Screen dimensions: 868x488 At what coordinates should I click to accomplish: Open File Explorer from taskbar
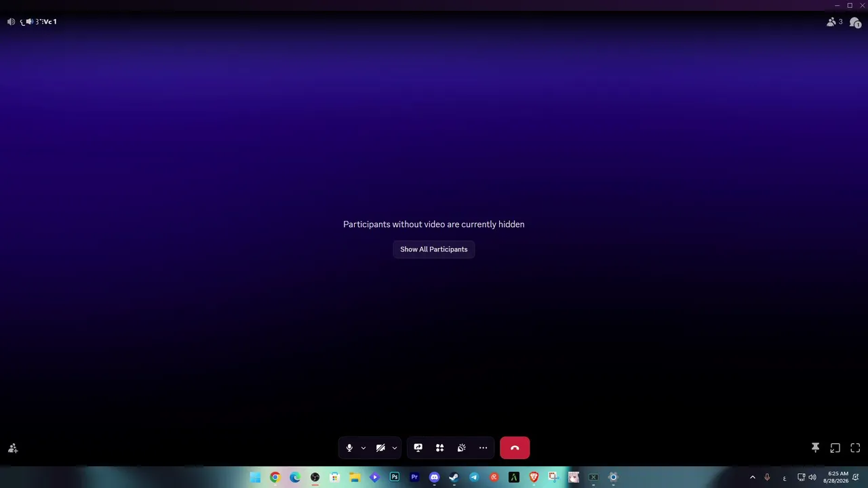pyautogui.click(x=355, y=477)
